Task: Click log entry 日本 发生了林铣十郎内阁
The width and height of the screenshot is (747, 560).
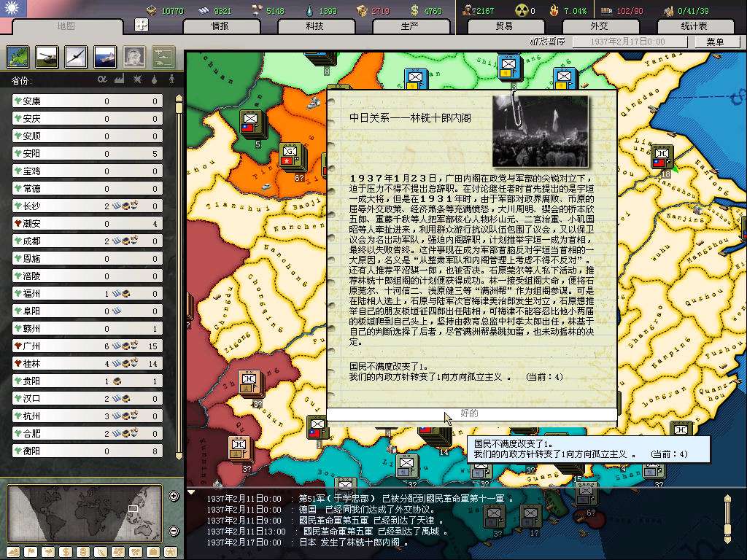Action: [x=353, y=542]
